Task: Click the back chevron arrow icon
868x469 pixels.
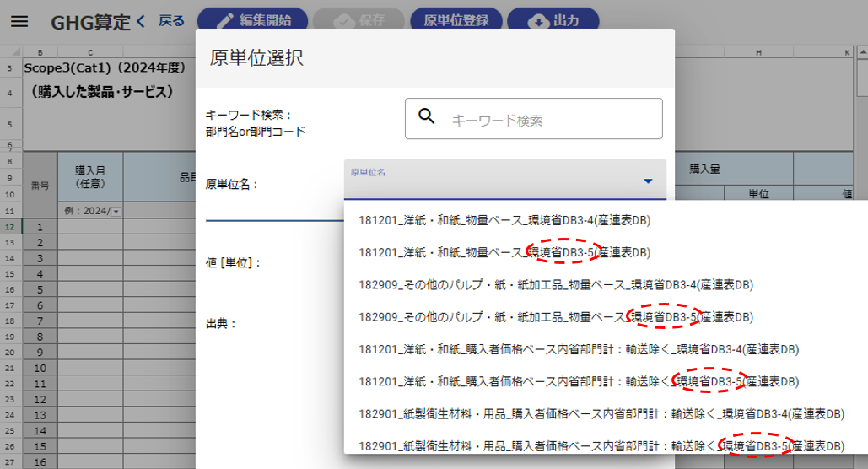Action: click(141, 21)
